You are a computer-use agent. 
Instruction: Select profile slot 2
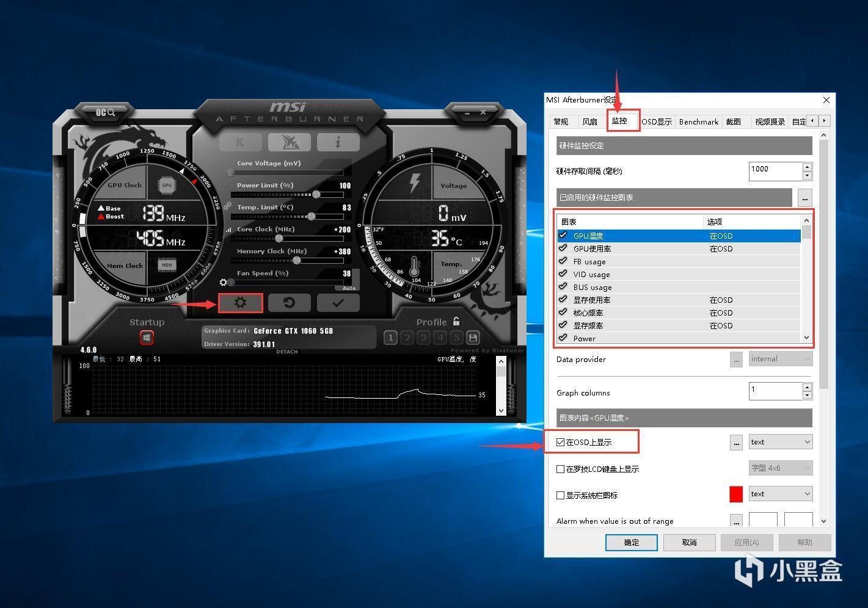tap(407, 337)
